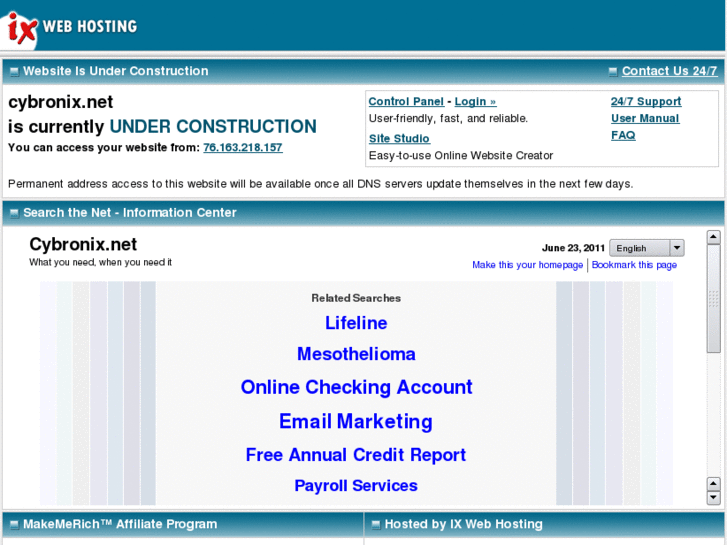Click icon beside Hosted by IX Web Hosting
Image resolution: width=727 pixels, height=545 pixels.
pyautogui.click(x=376, y=525)
